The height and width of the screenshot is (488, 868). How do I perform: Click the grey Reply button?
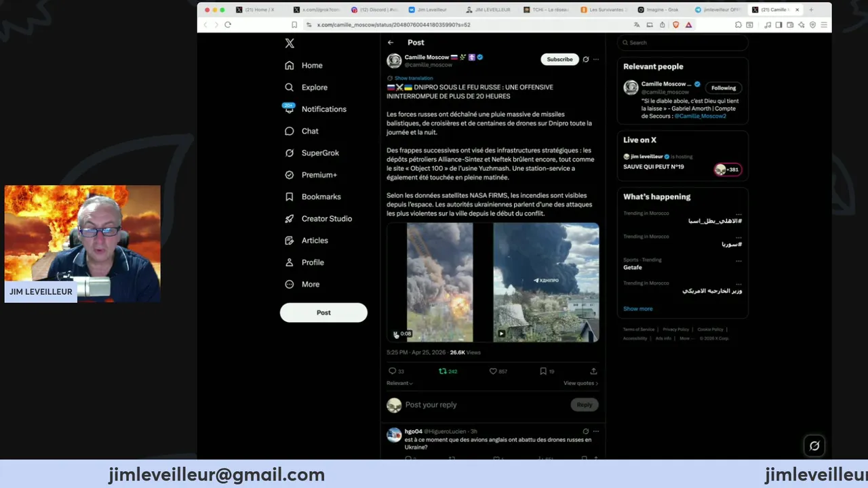point(585,405)
